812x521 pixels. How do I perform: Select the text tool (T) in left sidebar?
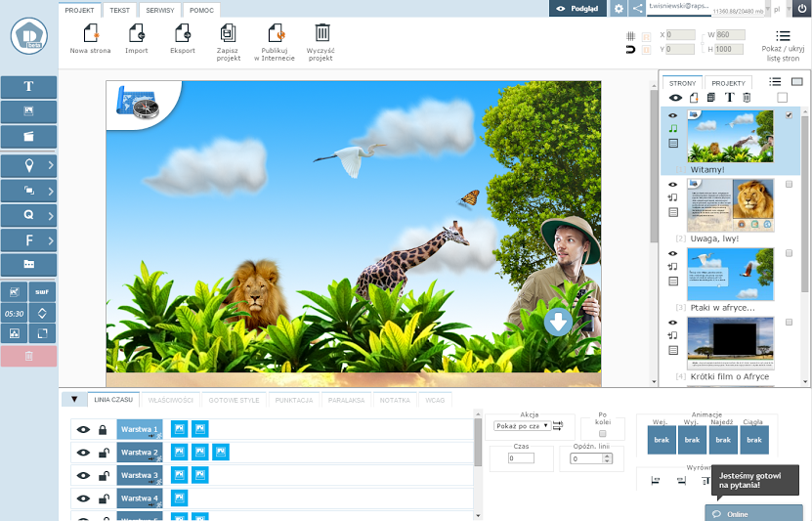pyautogui.click(x=28, y=87)
